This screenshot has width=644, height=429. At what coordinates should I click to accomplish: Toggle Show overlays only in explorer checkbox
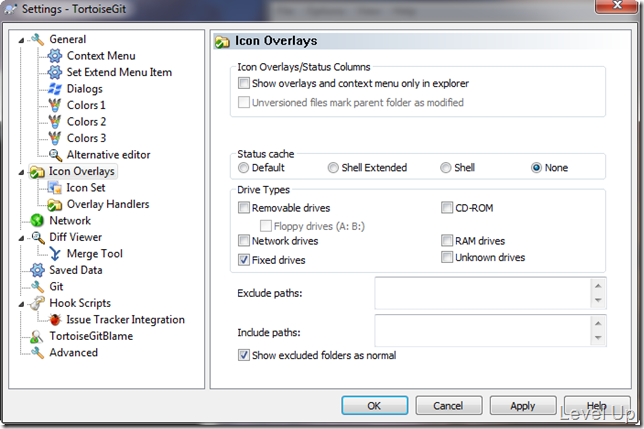click(x=244, y=83)
